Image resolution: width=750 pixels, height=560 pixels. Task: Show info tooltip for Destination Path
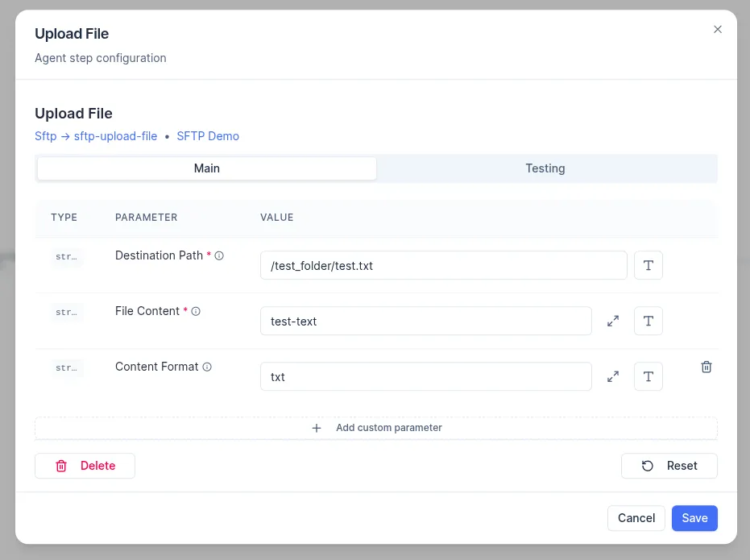point(219,255)
